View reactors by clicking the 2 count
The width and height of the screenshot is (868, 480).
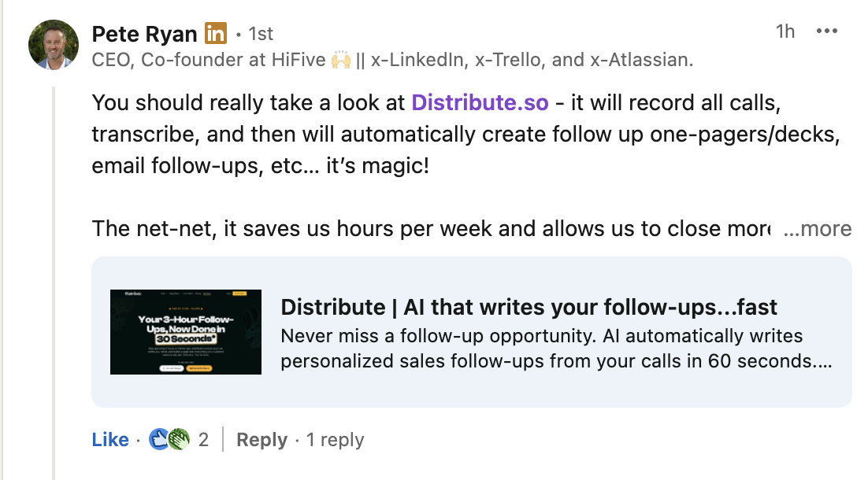point(203,439)
